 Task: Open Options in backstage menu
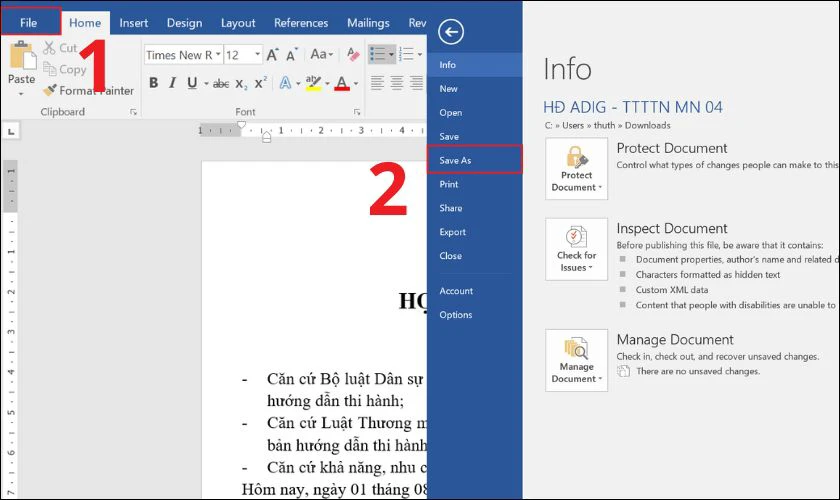(x=475, y=315)
